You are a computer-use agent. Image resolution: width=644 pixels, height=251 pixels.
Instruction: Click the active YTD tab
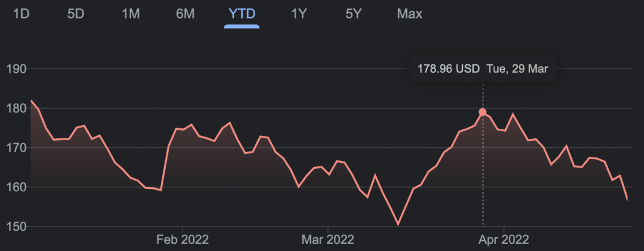[242, 14]
